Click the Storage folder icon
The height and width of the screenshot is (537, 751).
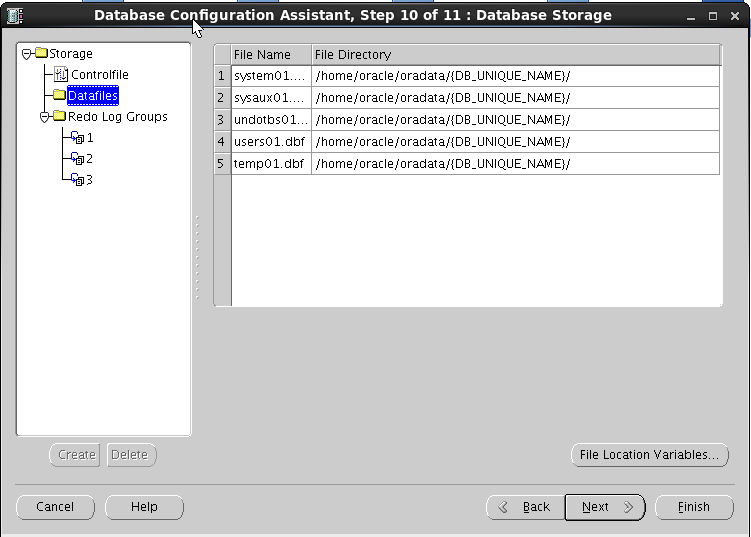point(42,53)
